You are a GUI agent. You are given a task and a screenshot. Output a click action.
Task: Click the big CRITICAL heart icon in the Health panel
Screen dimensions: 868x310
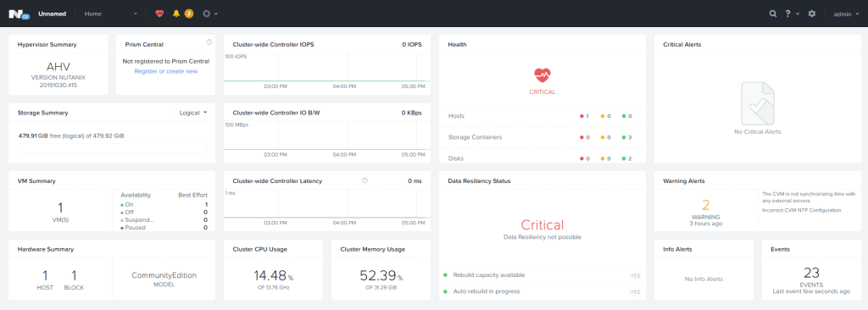(x=542, y=75)
